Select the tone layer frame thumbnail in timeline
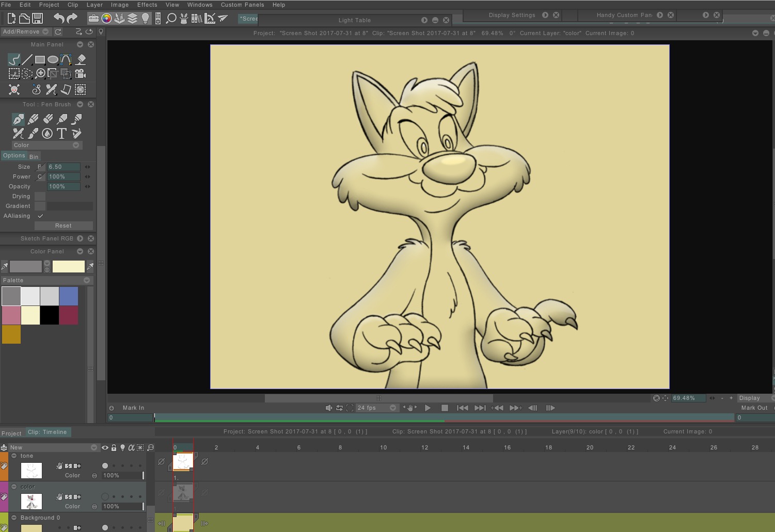Viewport: 775px width, 532px height. coord(183,461)
